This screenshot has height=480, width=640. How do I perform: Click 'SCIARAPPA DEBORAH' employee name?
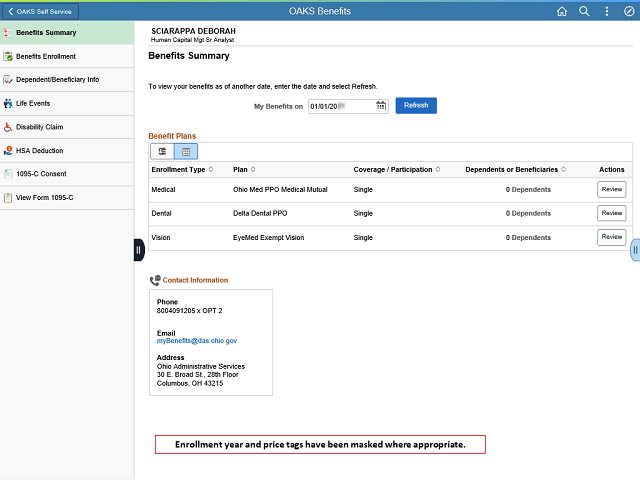click(x=193, y=31)
